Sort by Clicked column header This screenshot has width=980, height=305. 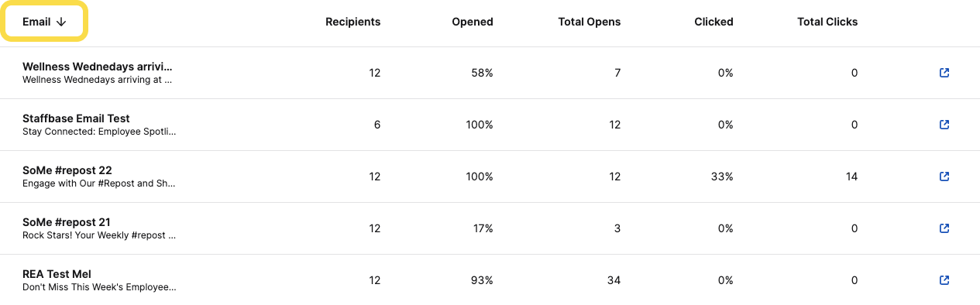point(714,22)
